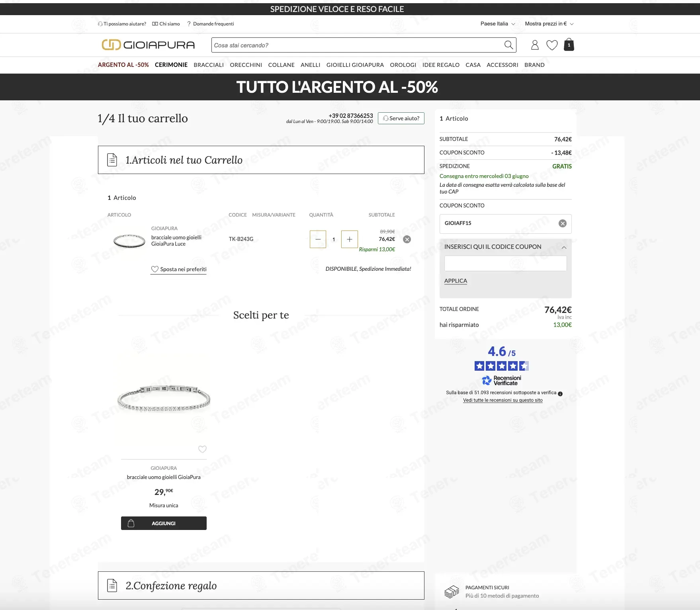Open CASA menu
700x610 pixels.
point(473,65)
